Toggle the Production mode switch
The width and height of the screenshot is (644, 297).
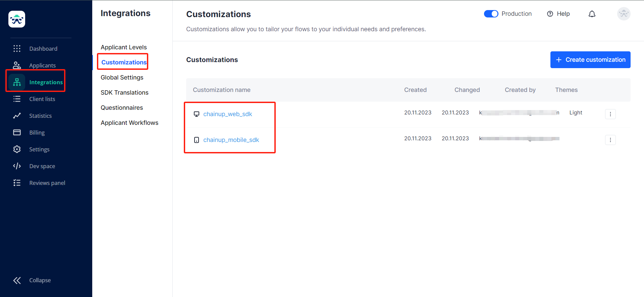click(491, 14)
